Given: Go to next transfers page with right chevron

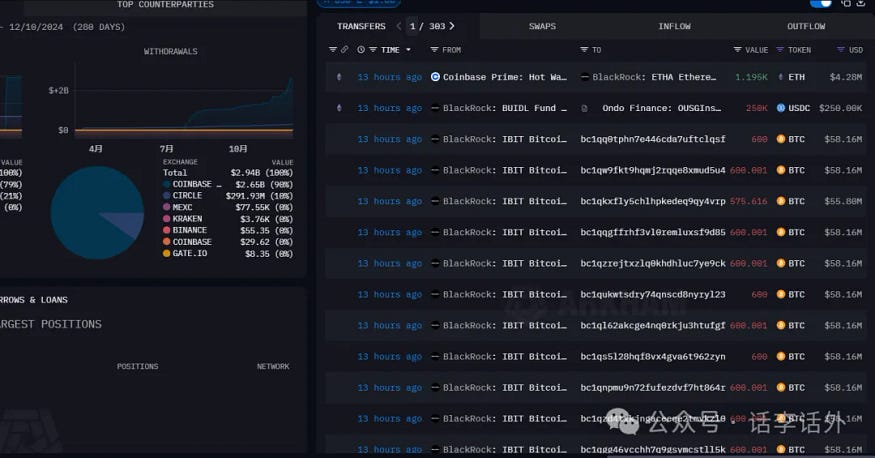Looking at the screenshot, I should [451, 26].
